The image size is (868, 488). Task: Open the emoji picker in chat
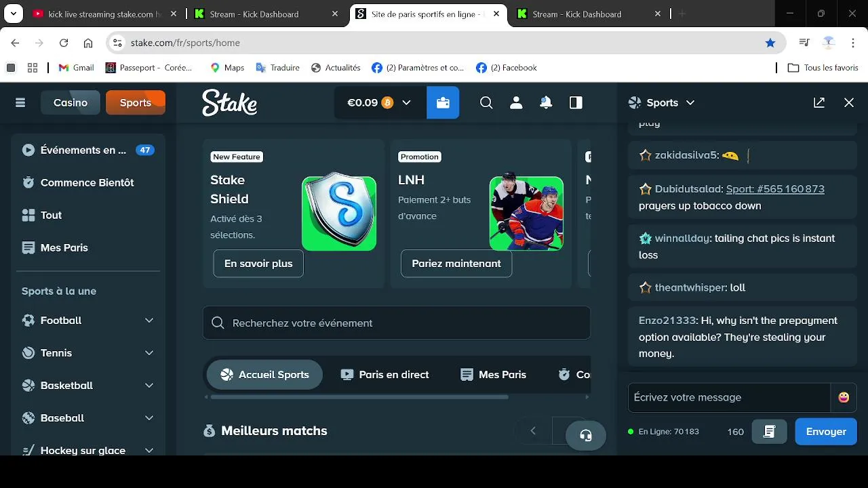tap(844, 397)
